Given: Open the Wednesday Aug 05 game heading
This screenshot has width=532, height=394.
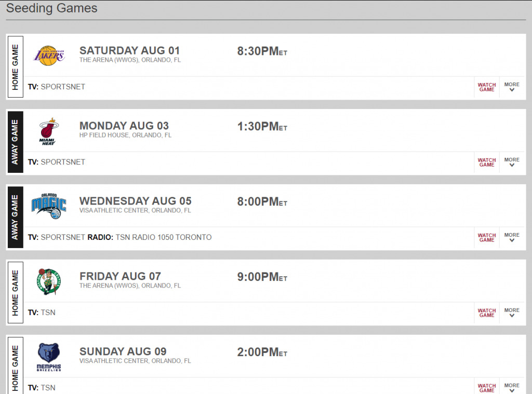Looking at the screenshot, I should [136, 201].
